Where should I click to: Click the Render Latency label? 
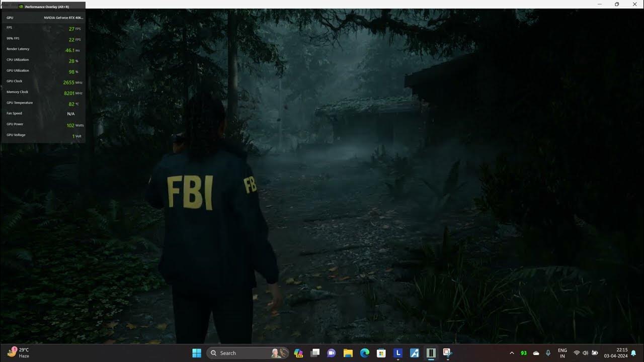[18, 49]
